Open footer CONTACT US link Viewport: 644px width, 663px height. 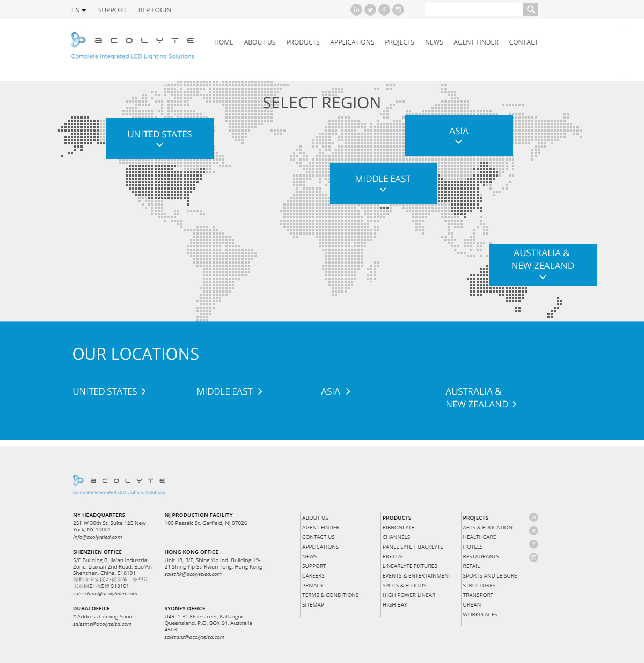point(318,537)
